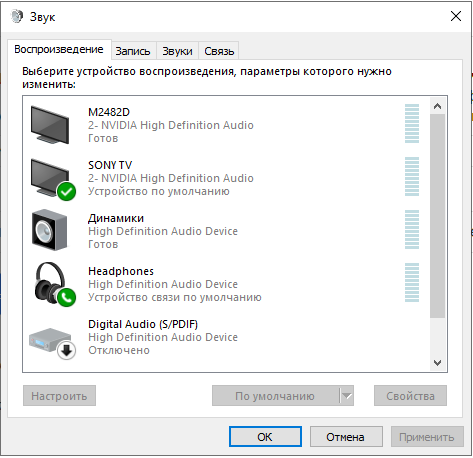Screen dimensions: 473x458
Task: Select the M2482D monitor device icon
Action: 50,125
